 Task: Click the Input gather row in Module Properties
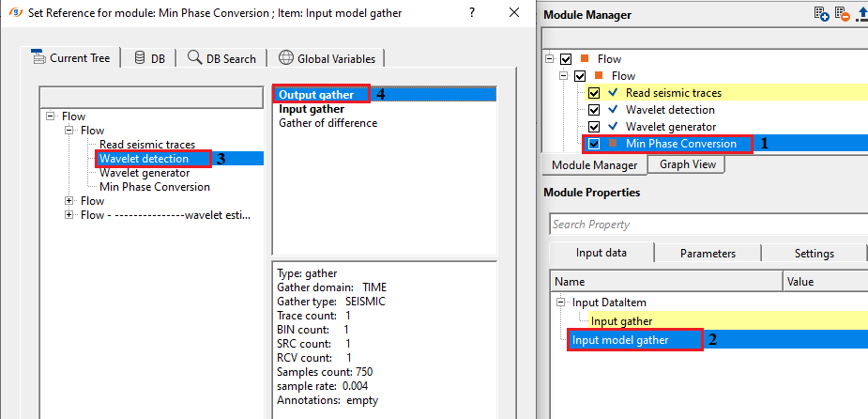pyautogui.click(x=728, y=321)
